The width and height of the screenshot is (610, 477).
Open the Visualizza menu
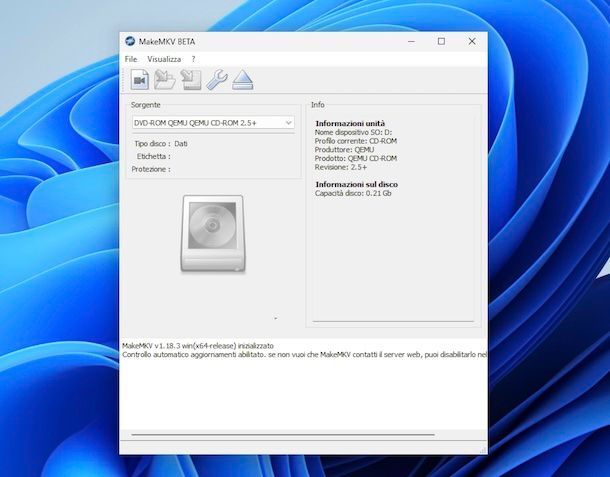(x=164, y=59)
